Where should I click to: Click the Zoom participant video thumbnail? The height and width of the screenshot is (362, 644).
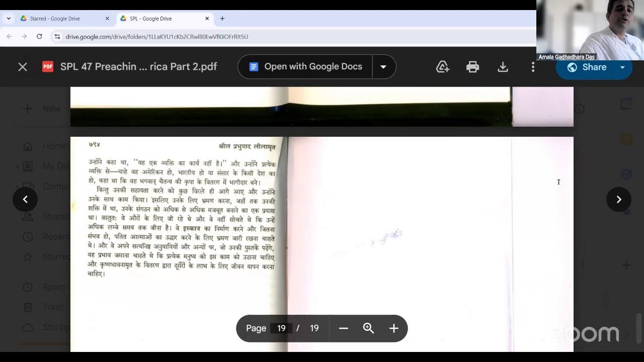pos(590,30)
